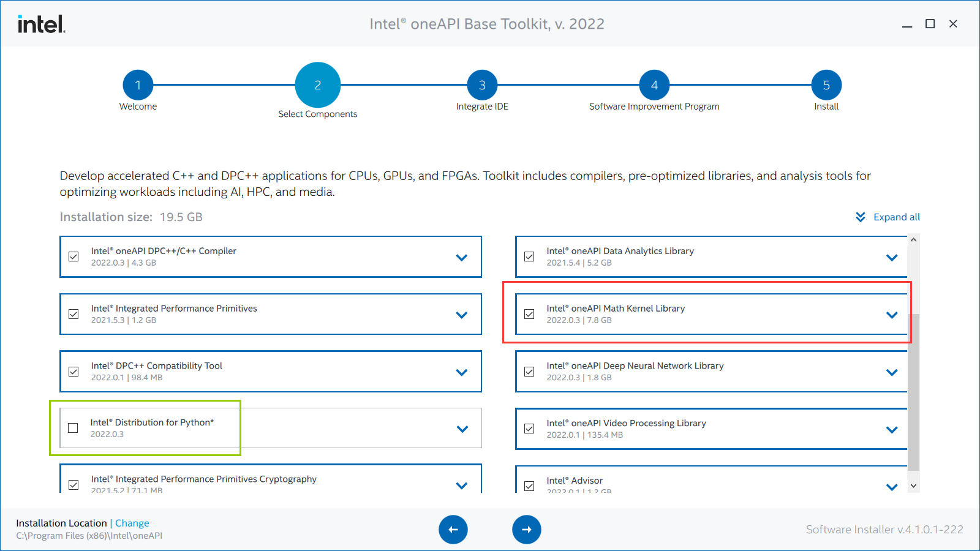Uncheck Intel DPC++ Compatibility Tool checkbox
Viewport: 980px width, 551px height.
pyautogui.click(x=73, y=372)
